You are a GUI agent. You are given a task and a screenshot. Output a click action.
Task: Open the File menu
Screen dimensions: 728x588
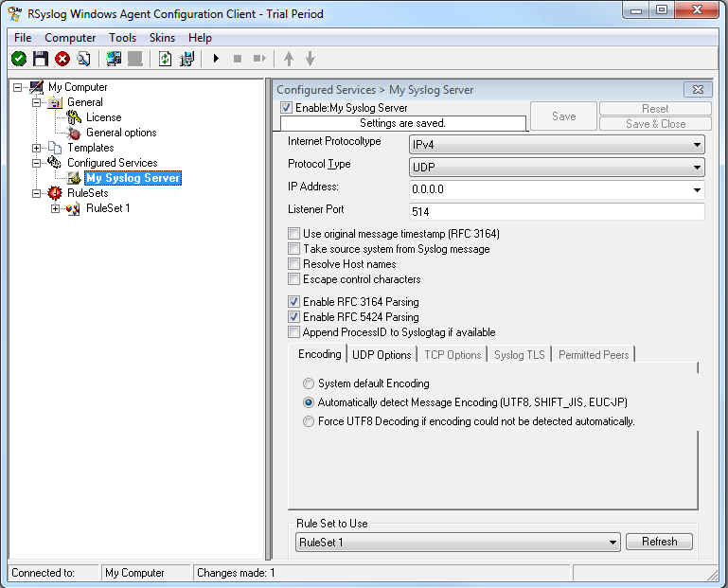tap(23, 38)
